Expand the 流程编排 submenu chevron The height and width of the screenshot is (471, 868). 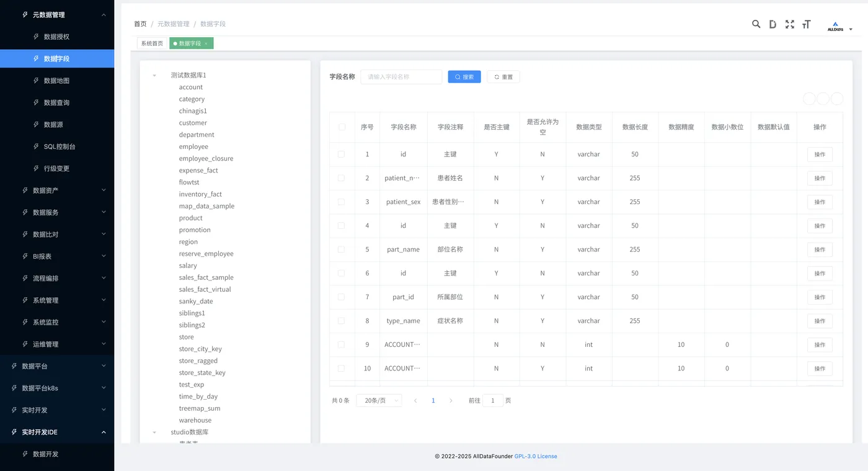point(104,278)
